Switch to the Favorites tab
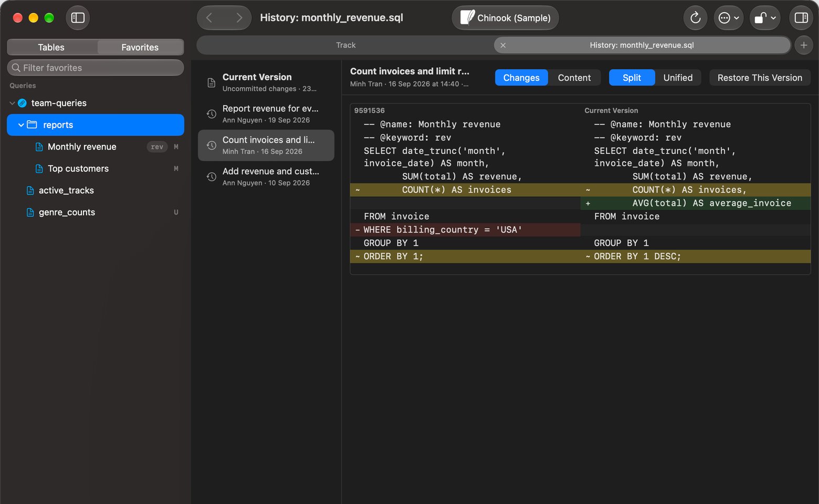Image resolution: width=819 pixels, height=504 pixels. pos(140,47)
